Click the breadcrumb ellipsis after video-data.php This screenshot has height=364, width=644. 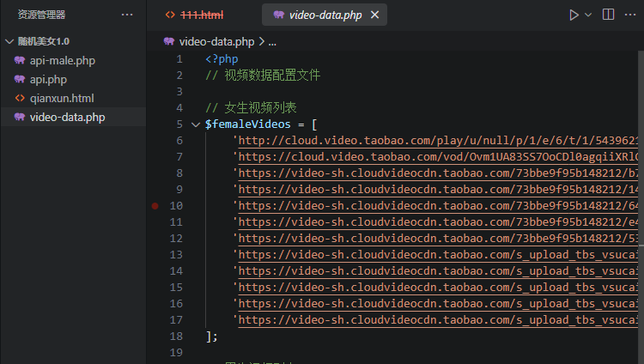pos(271,40)
